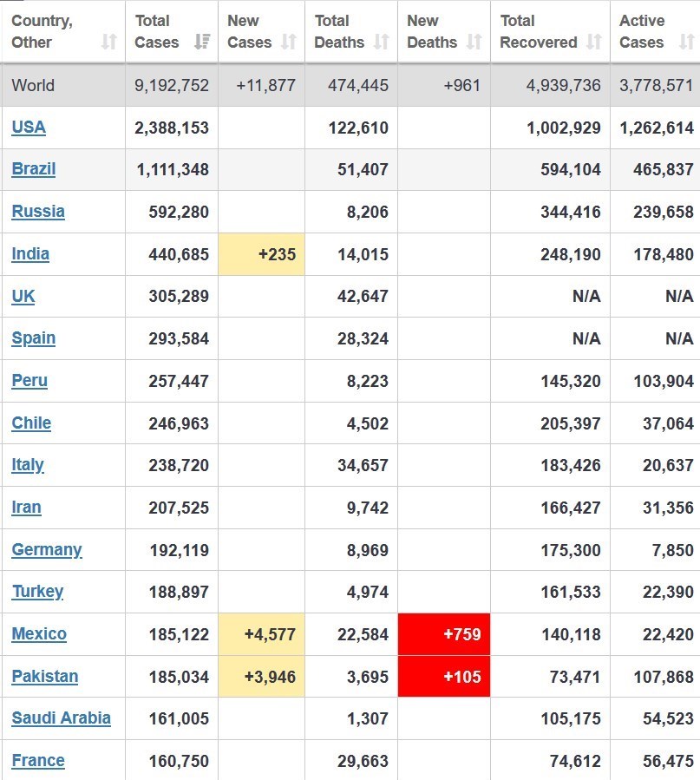Click the Saudi Arabia link

[x=61, y=718]
